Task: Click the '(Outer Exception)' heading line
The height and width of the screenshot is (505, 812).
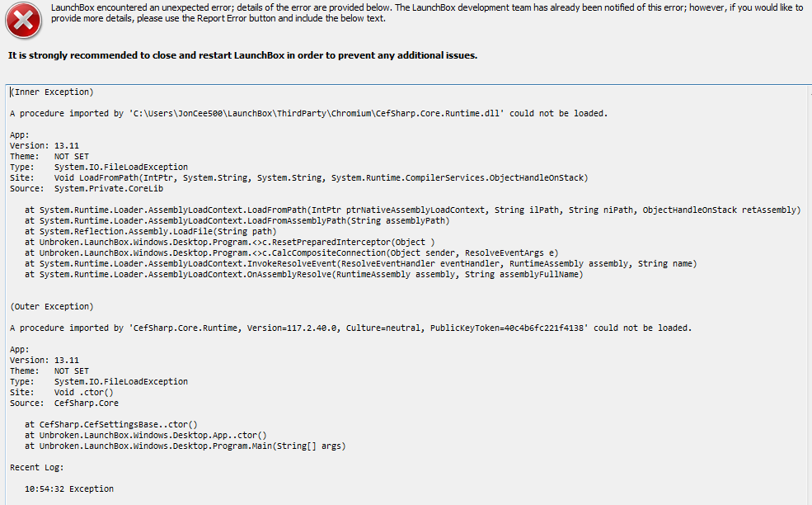Action: [x=52, y=306]
